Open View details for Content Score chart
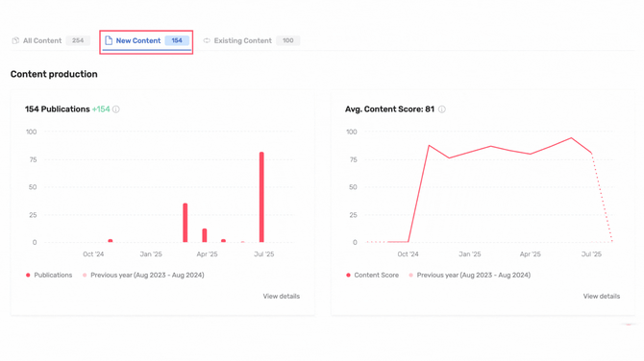The height and width of the screenshot is (361, 644). pyautogui.click(x=602, y=296)
